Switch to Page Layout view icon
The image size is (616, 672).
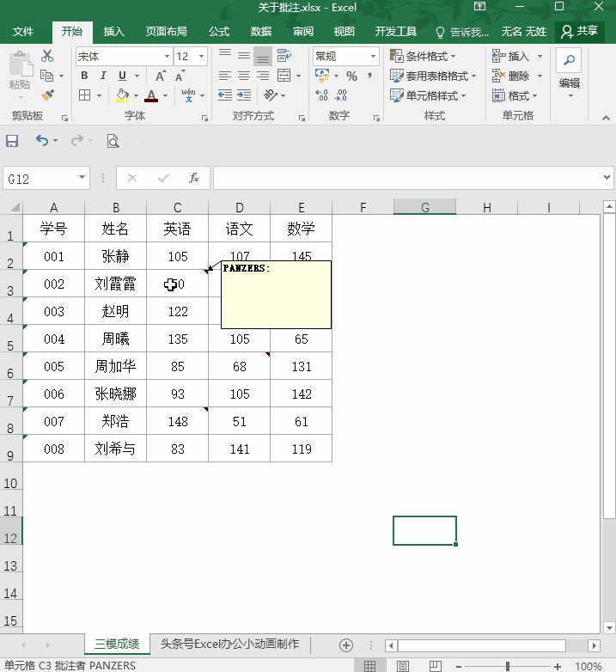(402, 666)
